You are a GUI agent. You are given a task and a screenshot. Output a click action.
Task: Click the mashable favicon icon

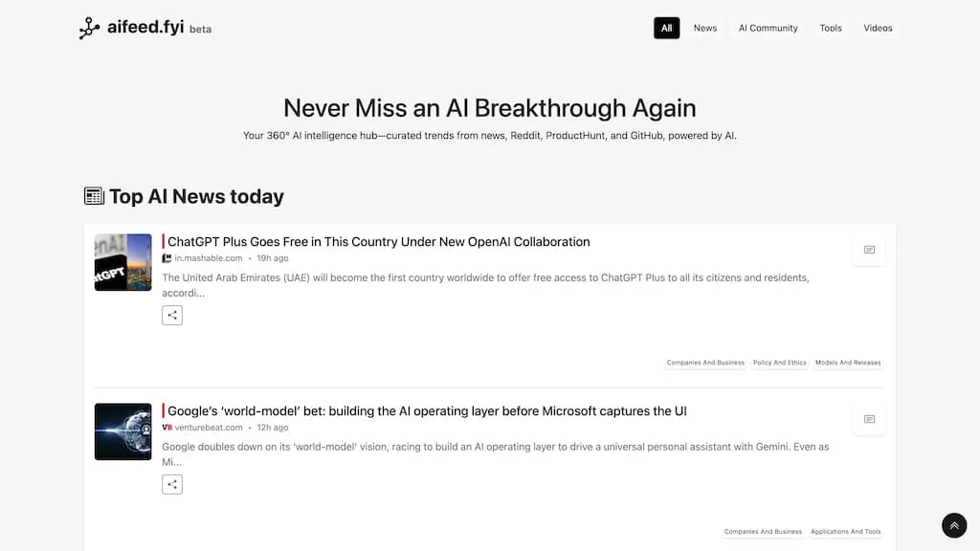point(167,258)
